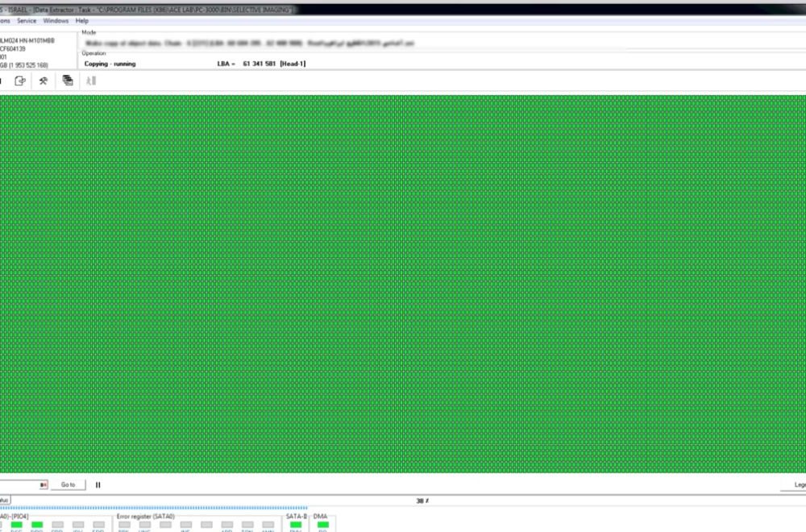Open the Service menu
The height and width of the screenshot is (532, 806).
[x=26, y=20]
